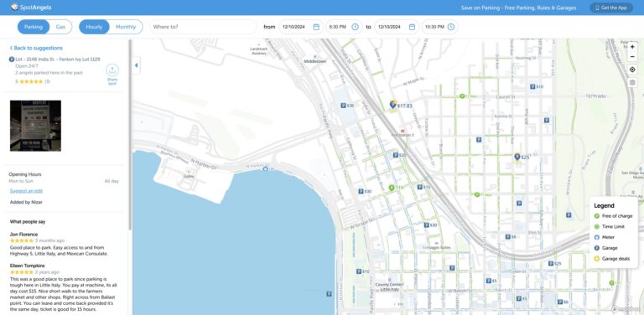644x315 pixels.
Task: Open the to date 12/10/2024 picker
Action: [x=397, y=27]
